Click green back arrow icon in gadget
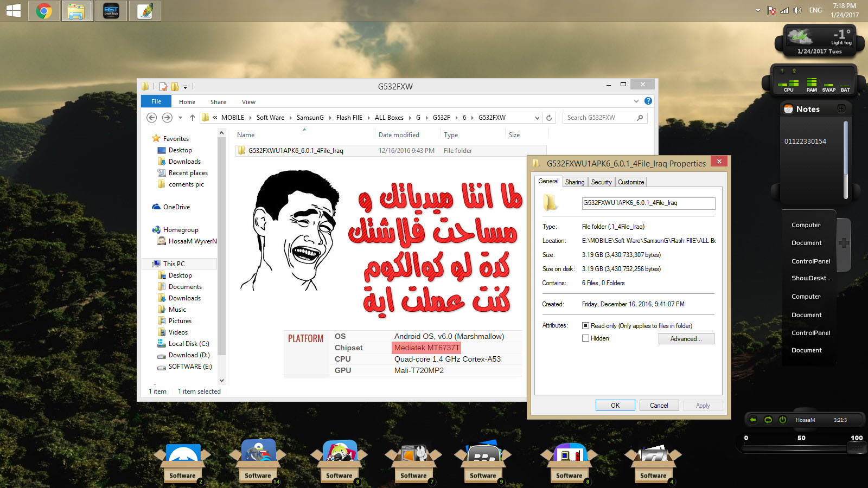 tap(753, 420)
